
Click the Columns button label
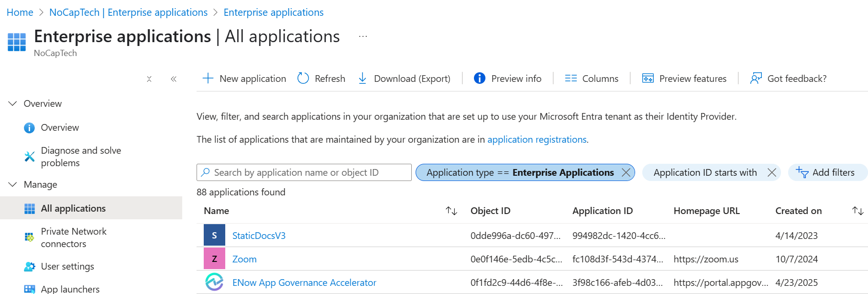(x=600, y=79)
